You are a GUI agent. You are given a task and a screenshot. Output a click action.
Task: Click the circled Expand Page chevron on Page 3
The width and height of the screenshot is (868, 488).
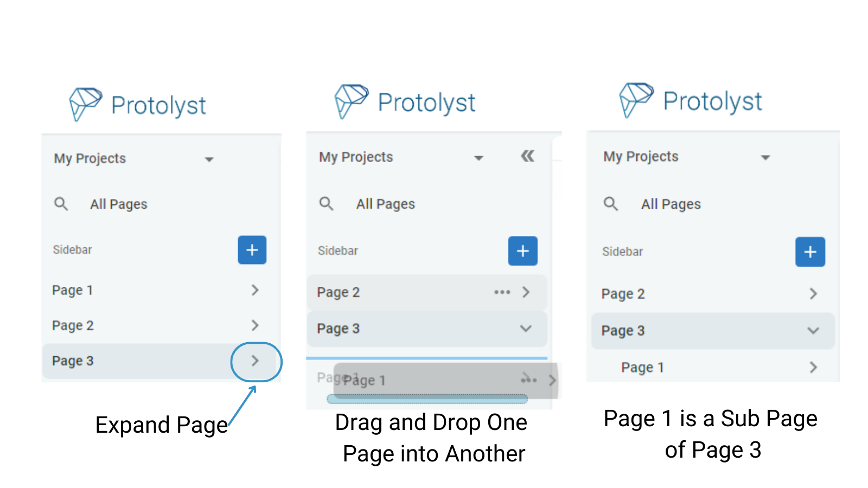coord(256,361)
